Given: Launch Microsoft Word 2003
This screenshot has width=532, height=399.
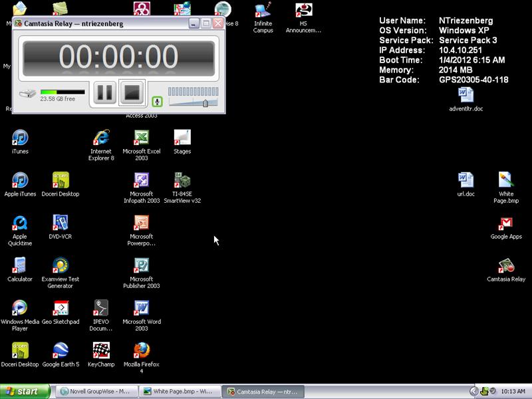Looking at the screenshot, I should click(x=142, y=316).
